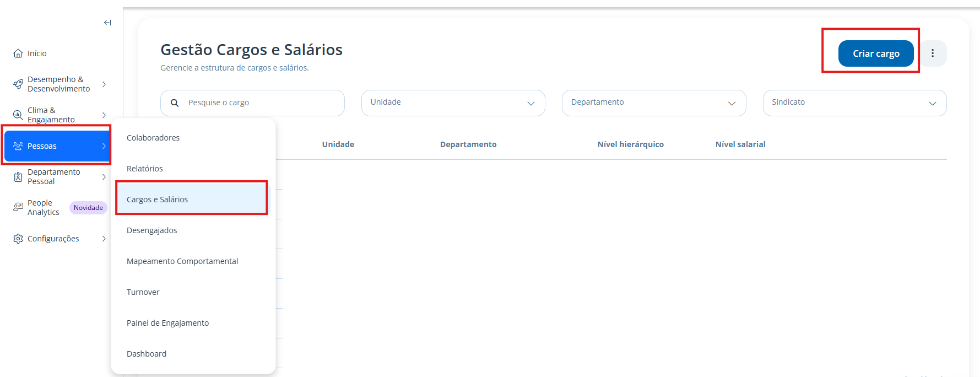The height and width of the screenshot is (377, 980).
Task: Click the Nível hierárquico column header
Action: (631, 144)
